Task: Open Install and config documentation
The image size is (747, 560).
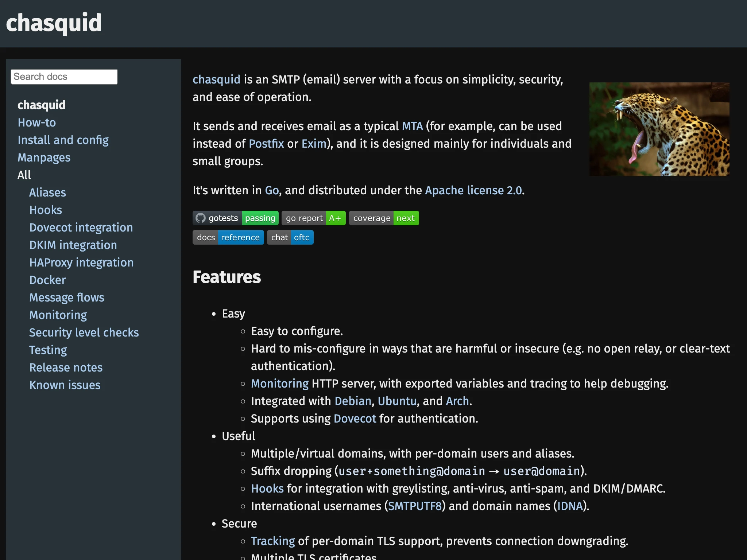Action: [x=63, y=140]
